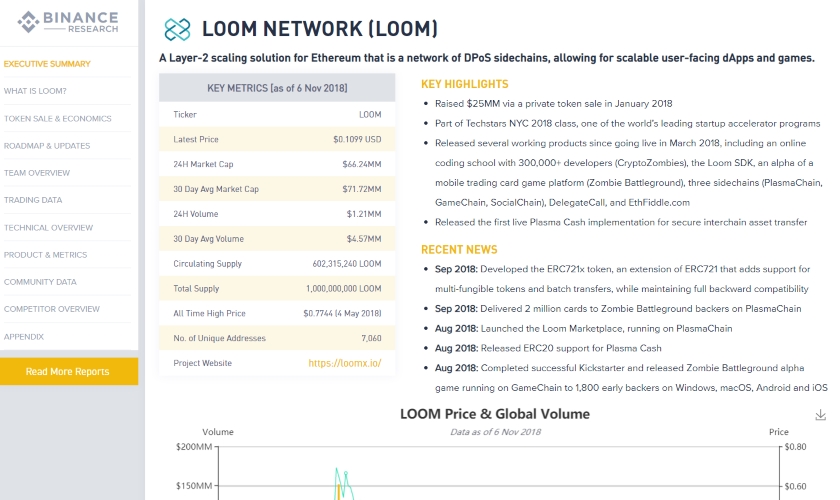Click the Project Website row label
This screenshot has height=500, width=840.
click(202, 363)
